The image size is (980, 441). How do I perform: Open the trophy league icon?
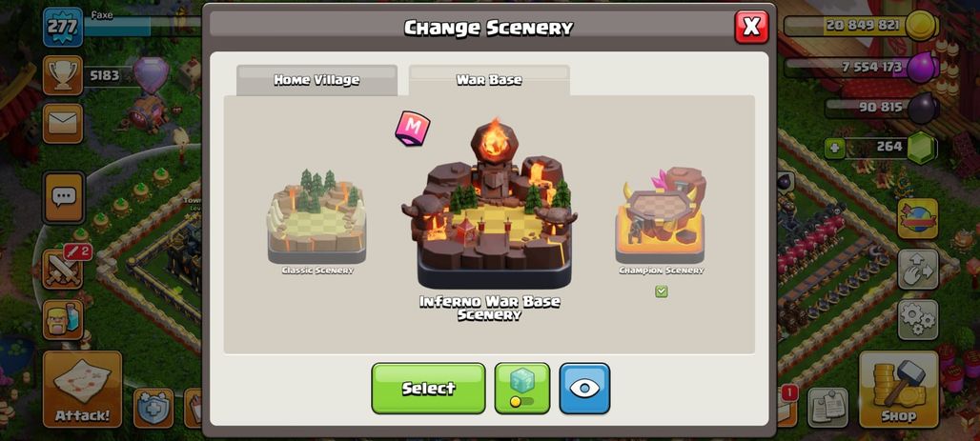pyautogui.click(x=63, y=75)
